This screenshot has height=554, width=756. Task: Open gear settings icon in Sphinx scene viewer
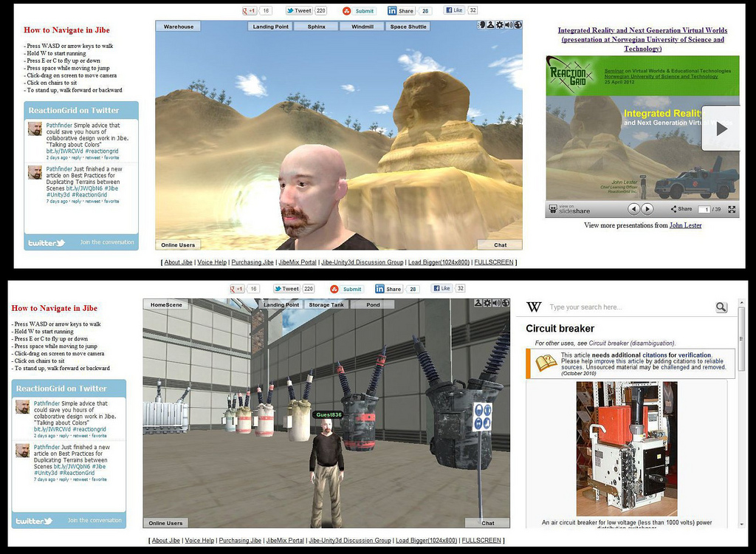[500, 25]
